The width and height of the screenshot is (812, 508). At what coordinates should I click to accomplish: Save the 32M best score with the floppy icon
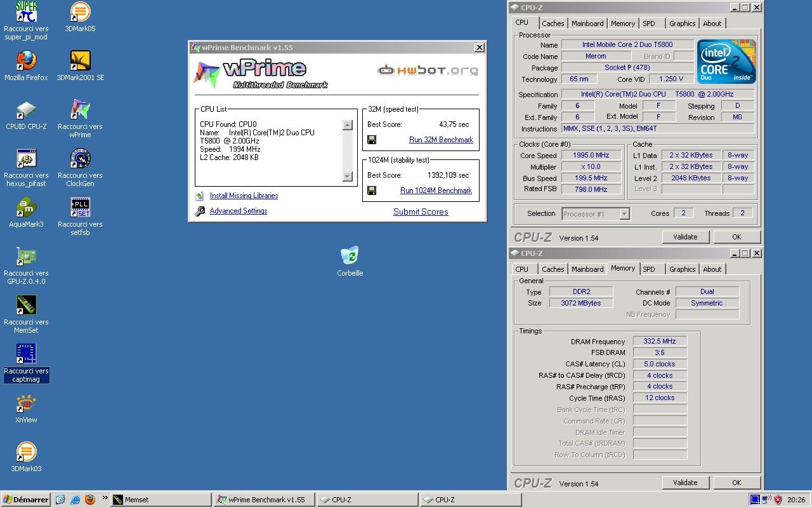(372, 140)
